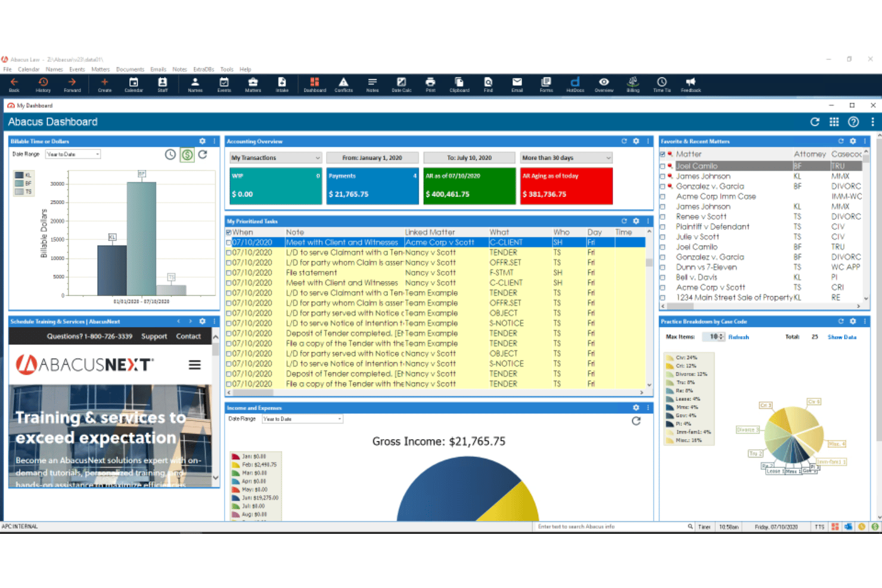This screenshot has height=588, width=882.
Task: Click the Forward toolbar icon
Action: [72, 85]
